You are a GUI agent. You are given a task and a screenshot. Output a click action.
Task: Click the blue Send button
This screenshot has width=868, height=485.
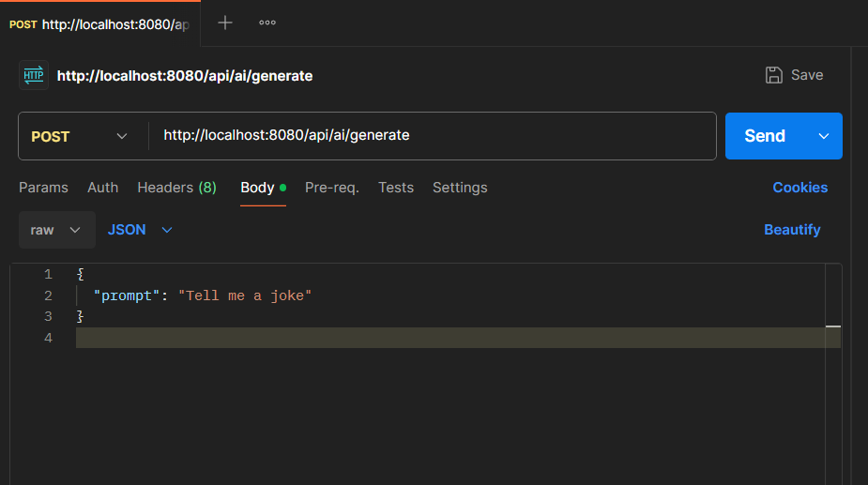[x=764, y=136]
